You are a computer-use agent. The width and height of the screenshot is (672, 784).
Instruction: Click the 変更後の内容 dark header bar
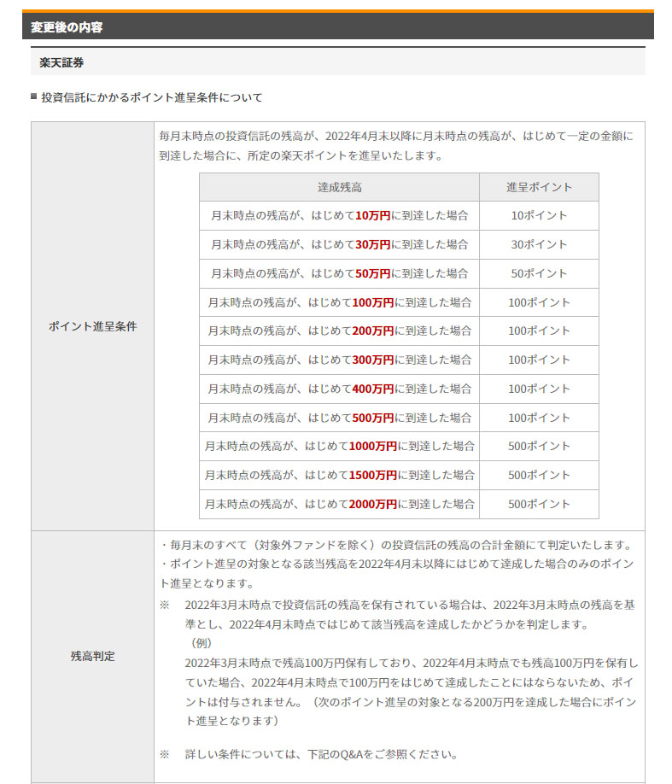pyautogui.click(x=337, y=26)
